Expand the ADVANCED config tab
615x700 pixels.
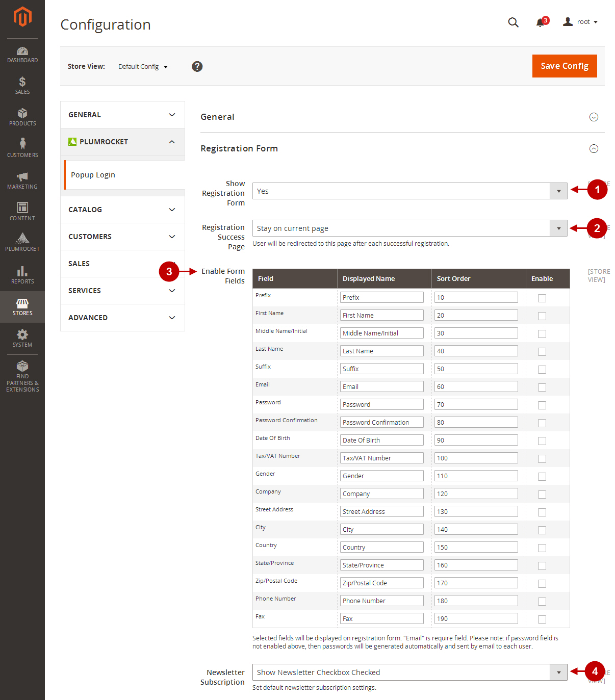pyautogui.click(x=122, y=318)
